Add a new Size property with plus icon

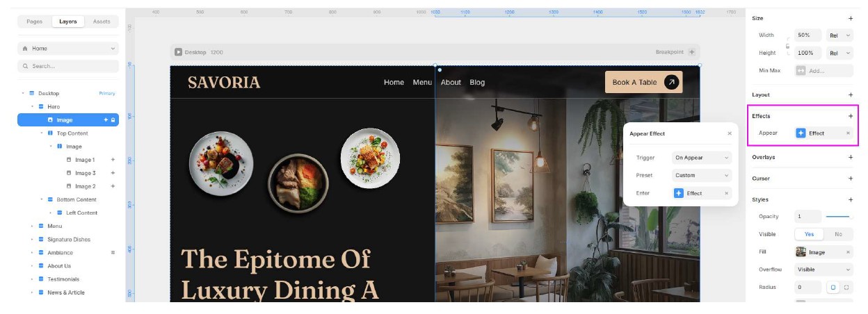pyautogui.click(x=850, y=19)
